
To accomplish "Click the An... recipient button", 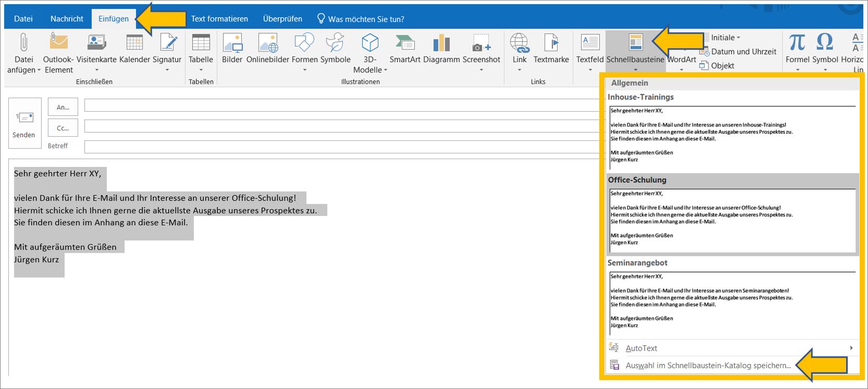I will coord(63,107).
